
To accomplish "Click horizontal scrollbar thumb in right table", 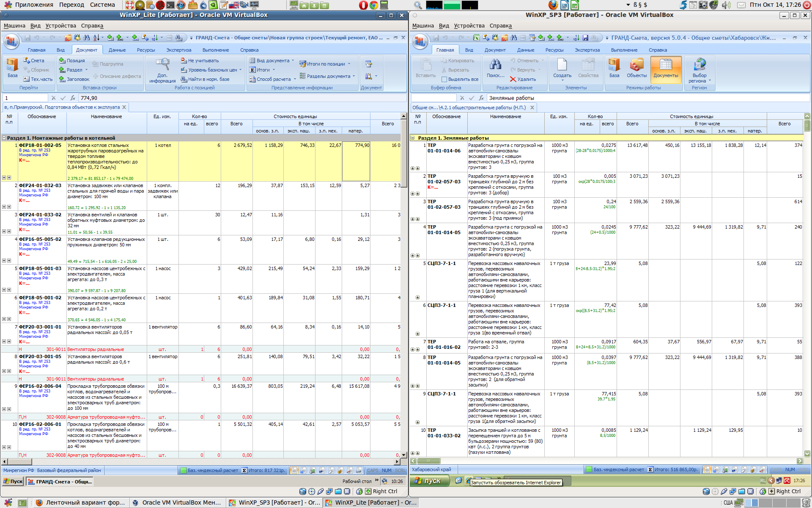I will (428, 461).
